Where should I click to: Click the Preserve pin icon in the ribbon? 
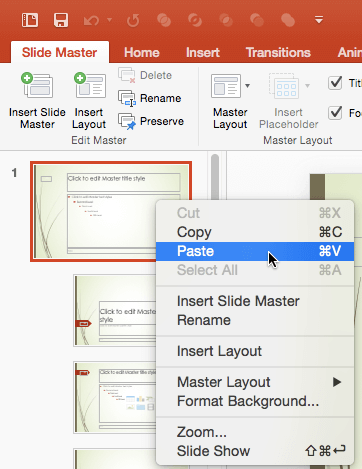127,121
